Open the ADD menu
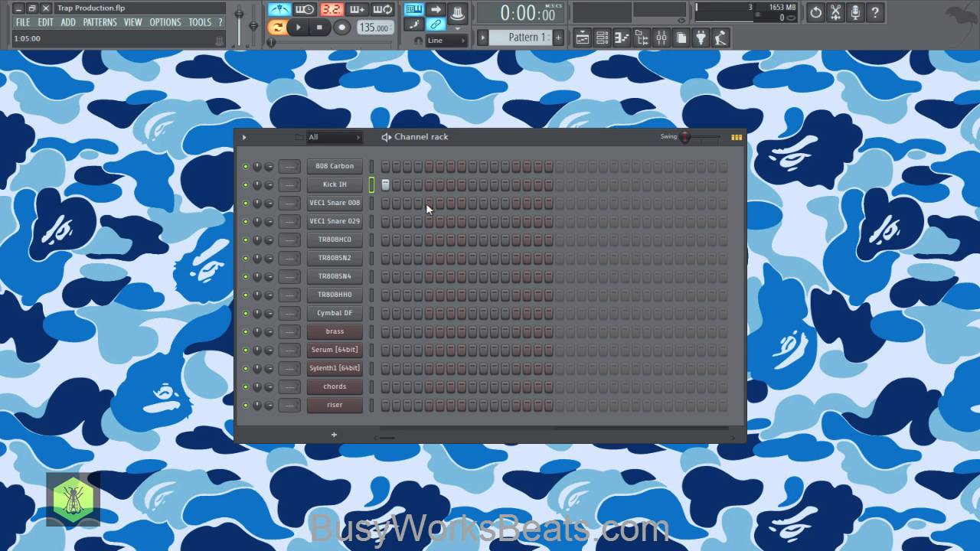The width and height of the screenshot is (980, 551). [x=68, y=22]
